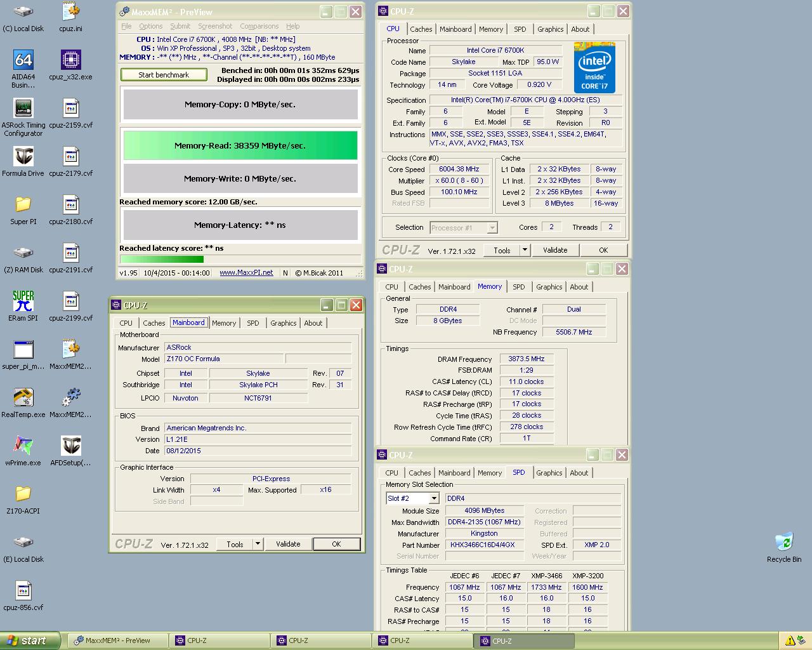Viewport: 812px width, 650px height.
Task: Click the Z170 OC Formula model field
Action: click(x=224, y=359)
